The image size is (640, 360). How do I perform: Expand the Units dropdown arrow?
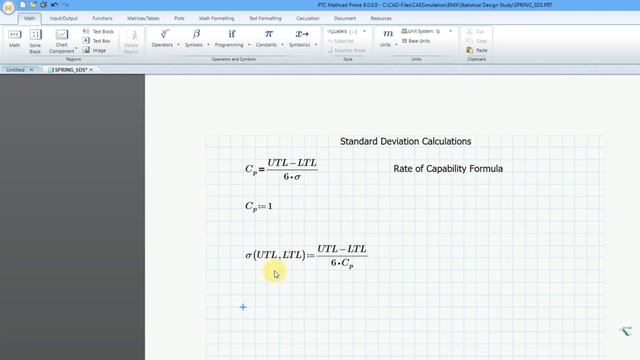click(x=396, y=45)
